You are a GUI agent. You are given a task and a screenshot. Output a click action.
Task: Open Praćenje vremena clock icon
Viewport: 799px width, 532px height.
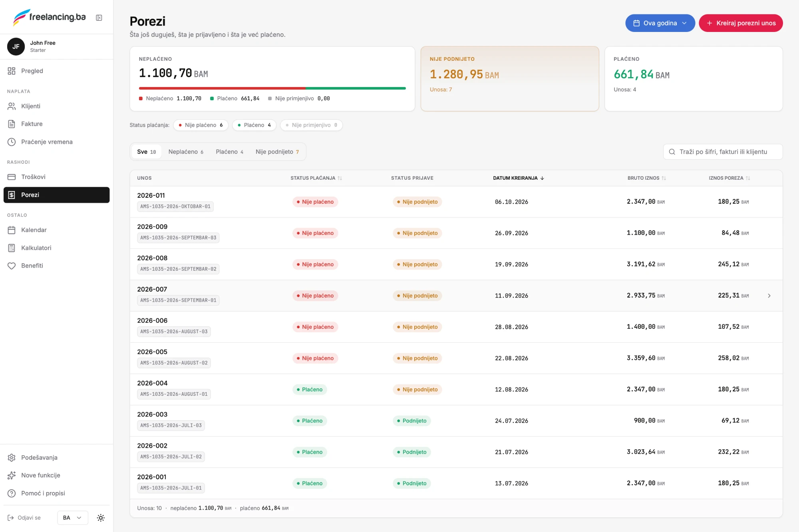(12, 142)
